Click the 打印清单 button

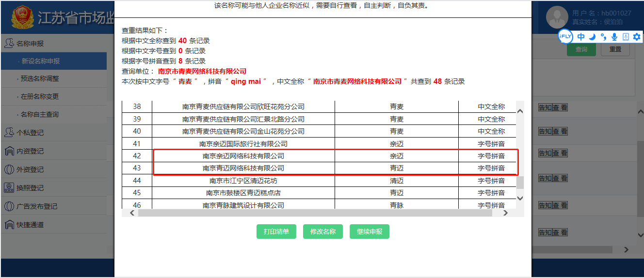pos(276,232)
